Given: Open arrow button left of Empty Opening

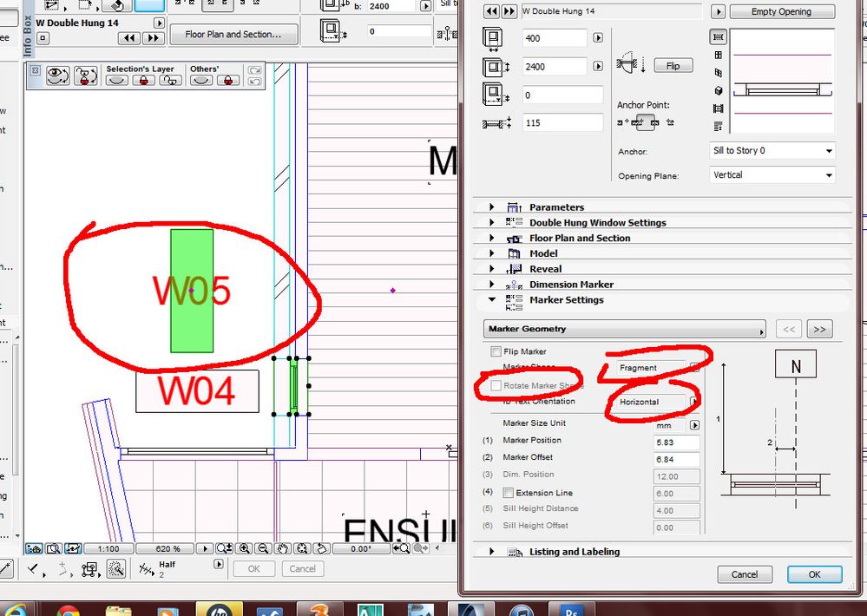Looking at the screenshot, I should 718,11.
